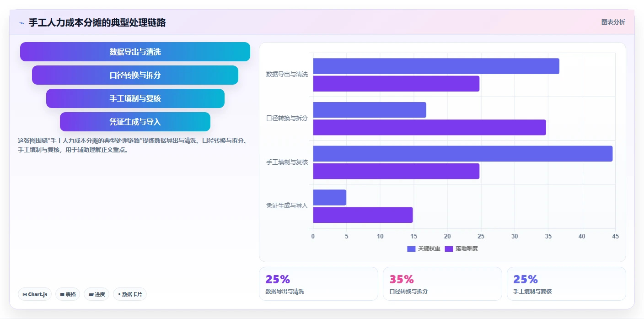This screenshot has width=644, height=319.
Task: Toggle the 关键权重 legend color swatch
Action: pyautogui.click(x=411, y=249)
